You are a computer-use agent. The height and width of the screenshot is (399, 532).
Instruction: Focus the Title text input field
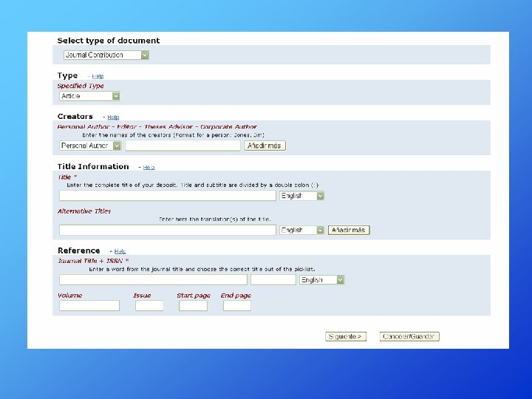point(168,195)
